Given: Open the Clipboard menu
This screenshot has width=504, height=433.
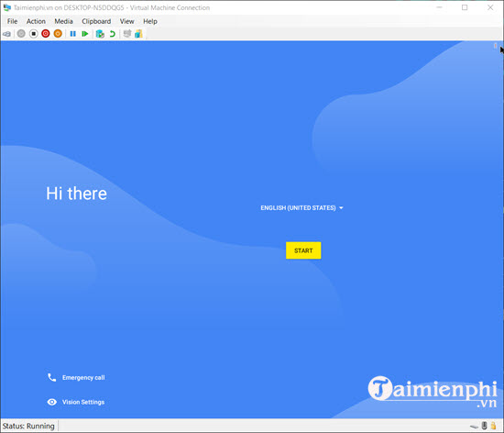Looking at the screenshot, I should click(96, 21).
